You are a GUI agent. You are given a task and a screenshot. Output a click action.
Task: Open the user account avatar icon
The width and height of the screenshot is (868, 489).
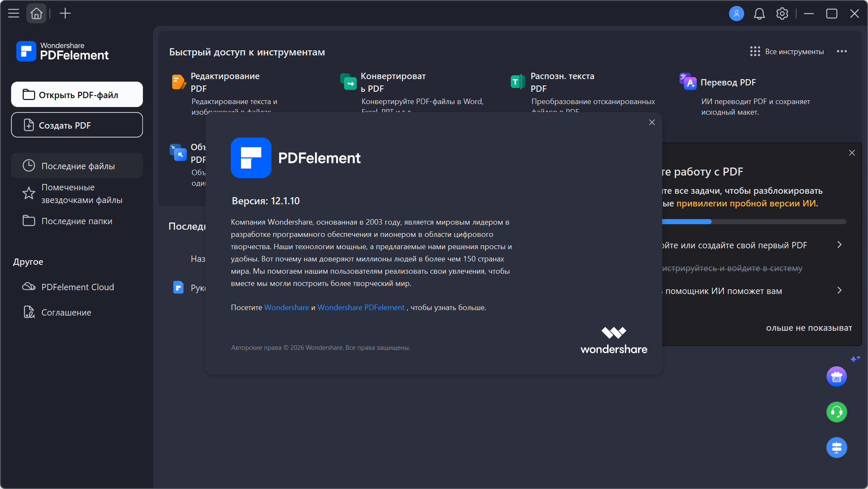pos(736,14)
